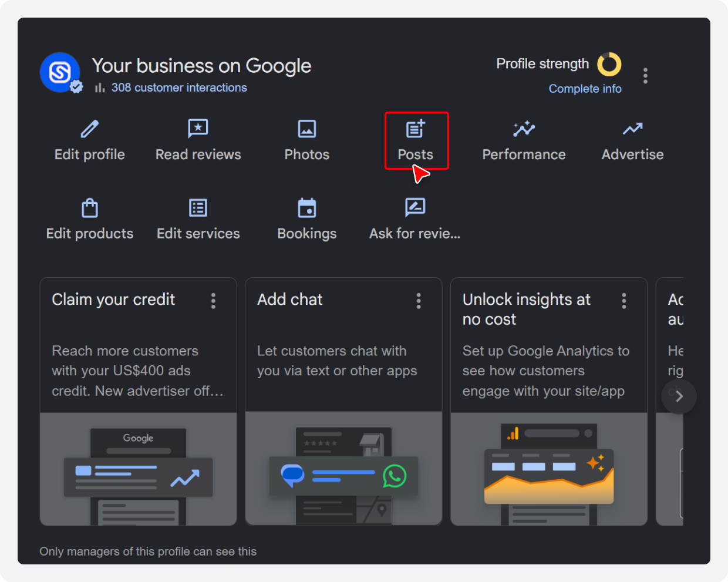
Task: Open the header three-dot overflow menu
Action: (x=645, y=76)
